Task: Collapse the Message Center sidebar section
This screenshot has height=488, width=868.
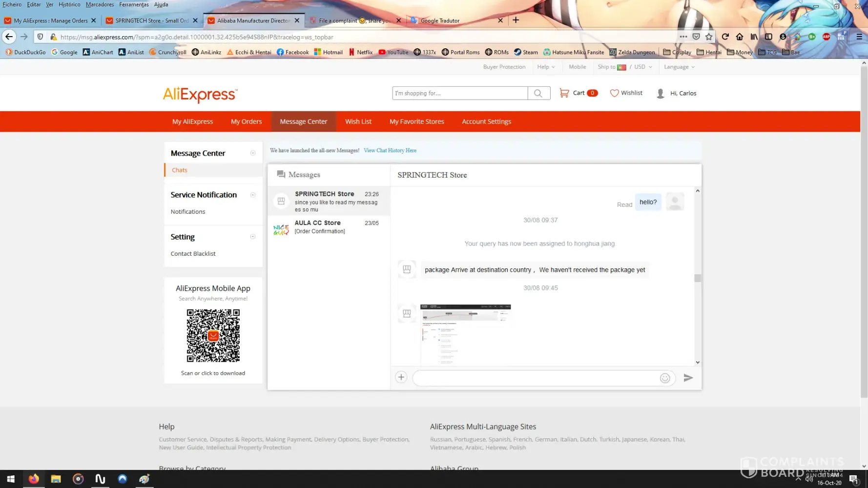Action: tap(253, 153)
